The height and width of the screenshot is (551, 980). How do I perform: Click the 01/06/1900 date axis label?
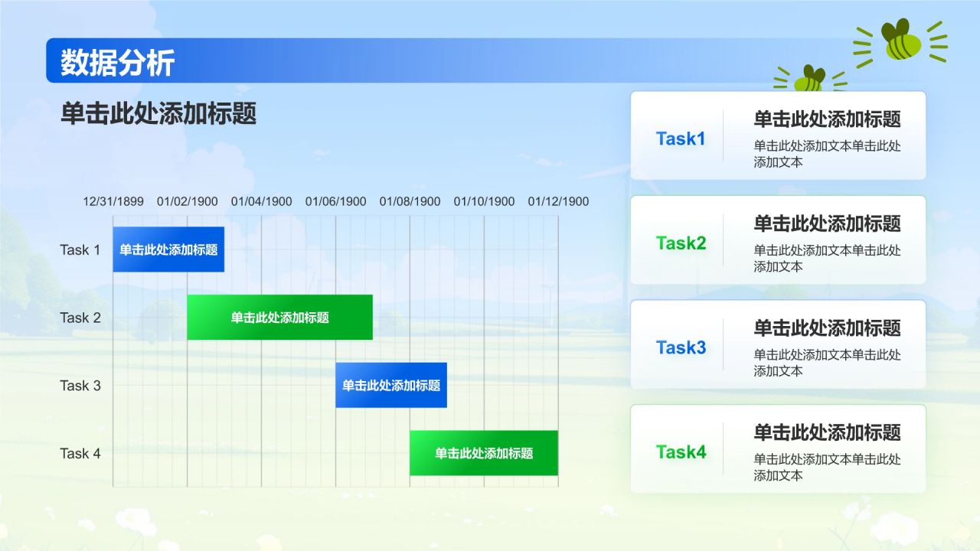point(336,201)
